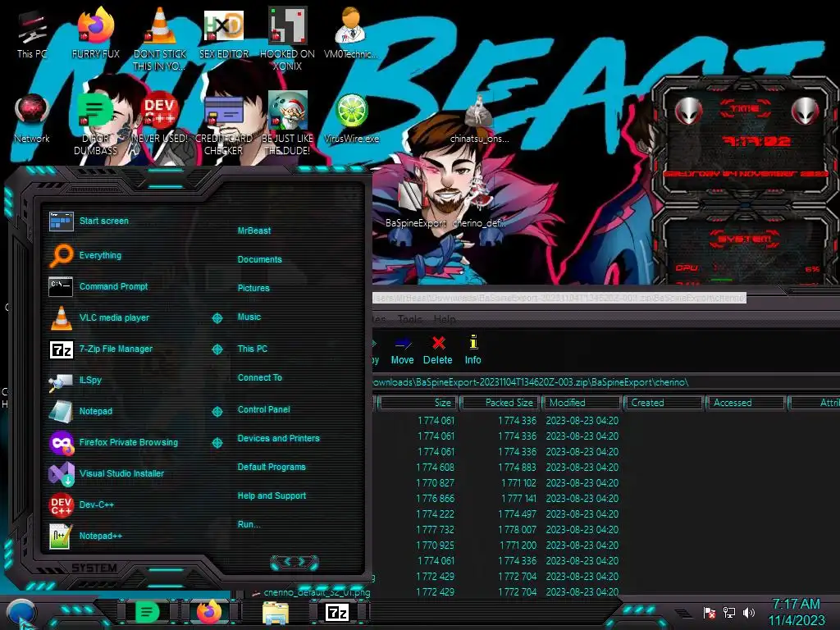Open Pictures from start menu

pyautogui.click(x=253, y=288)
